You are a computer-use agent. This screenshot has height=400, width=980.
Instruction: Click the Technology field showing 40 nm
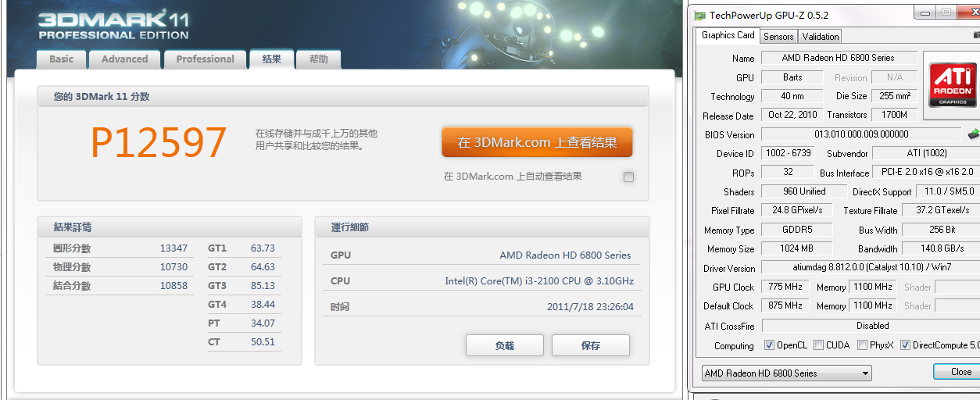(x=792, y=96)
